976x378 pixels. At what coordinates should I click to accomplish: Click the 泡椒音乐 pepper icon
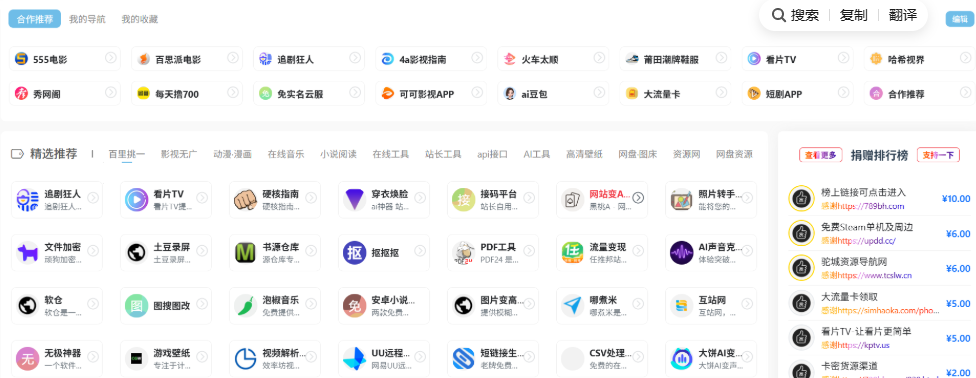(245, 305)
